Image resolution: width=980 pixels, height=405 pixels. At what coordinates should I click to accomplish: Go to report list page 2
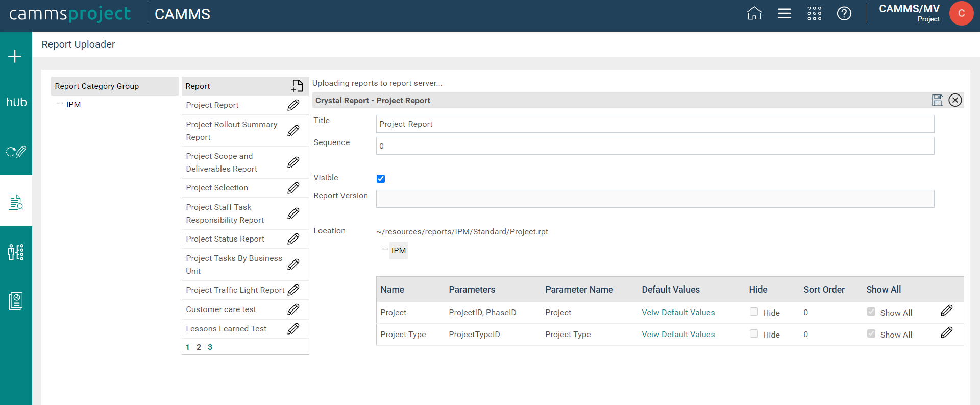click(199, 347)
